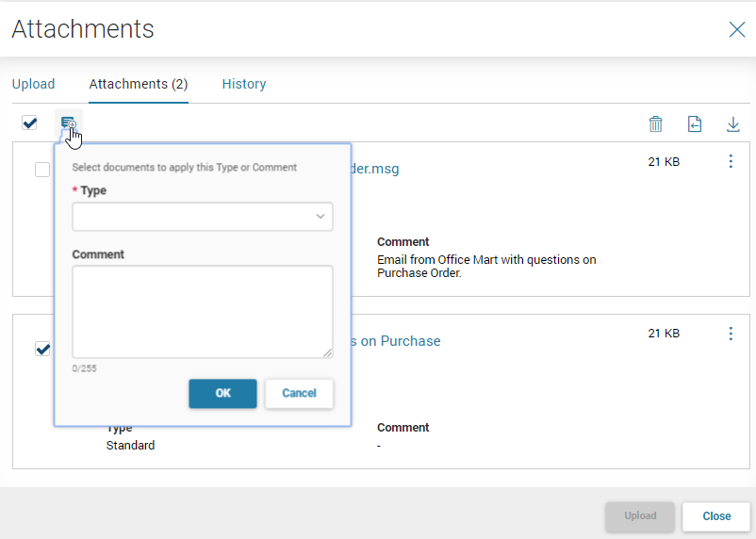This screenshot has height=539, width=756.
Task: Download selected attachments via download arrow icon
Action: (x=732, y=123)
